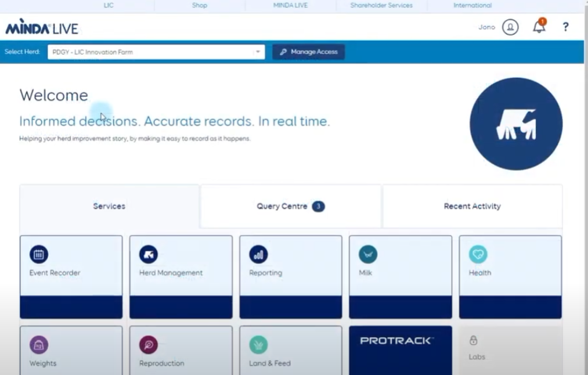Viewport: 588px width, 375px height.
Task: Click the Select Herd label
Action: click(x=22, y=52)
